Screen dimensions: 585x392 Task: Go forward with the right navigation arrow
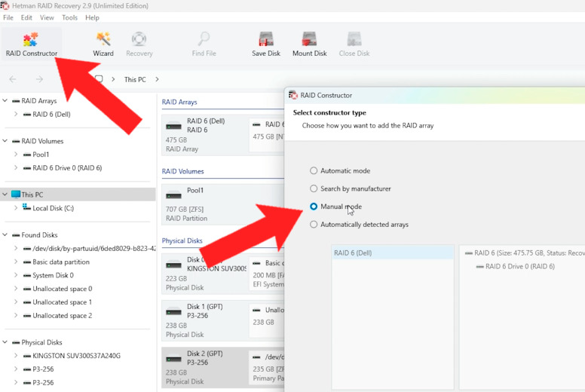pyautogui.click(x=39, y=79)
